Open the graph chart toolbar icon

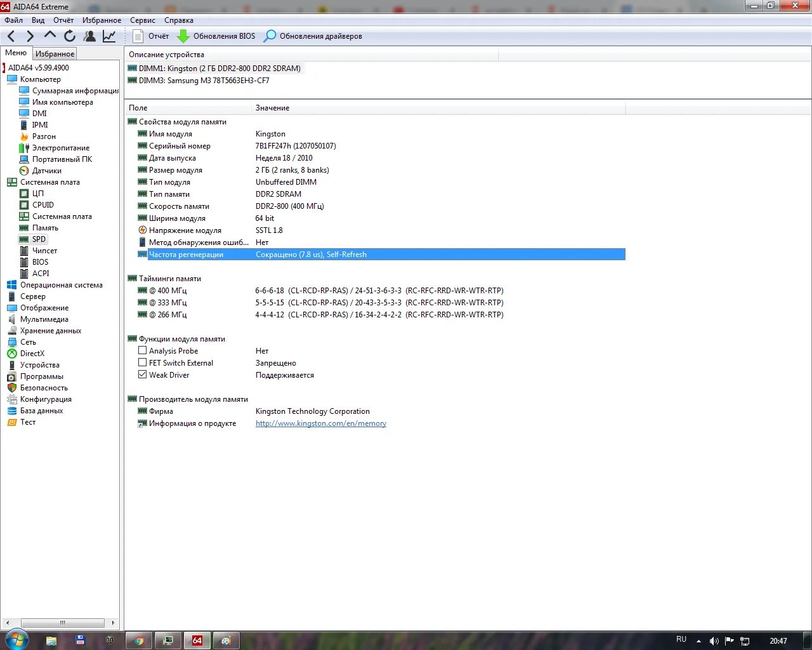(109, 36)
